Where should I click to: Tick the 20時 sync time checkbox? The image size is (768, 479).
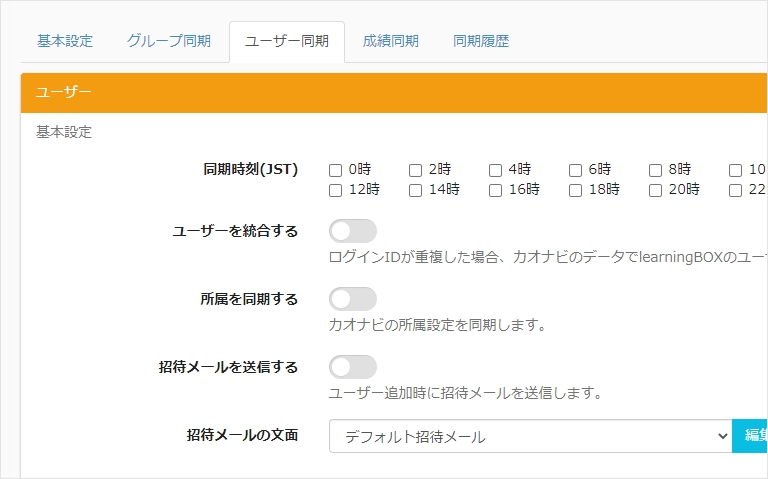point(656,190)
